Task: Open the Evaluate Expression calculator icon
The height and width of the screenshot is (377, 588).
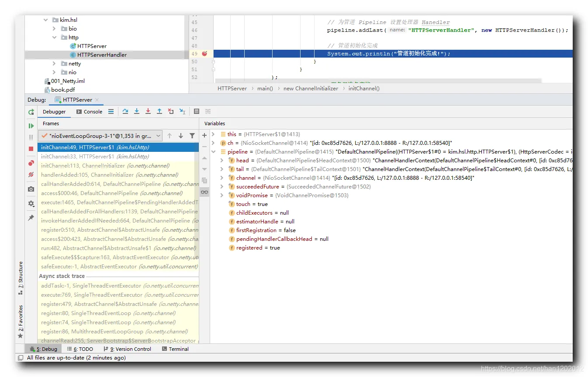Action: pos(197,112)
